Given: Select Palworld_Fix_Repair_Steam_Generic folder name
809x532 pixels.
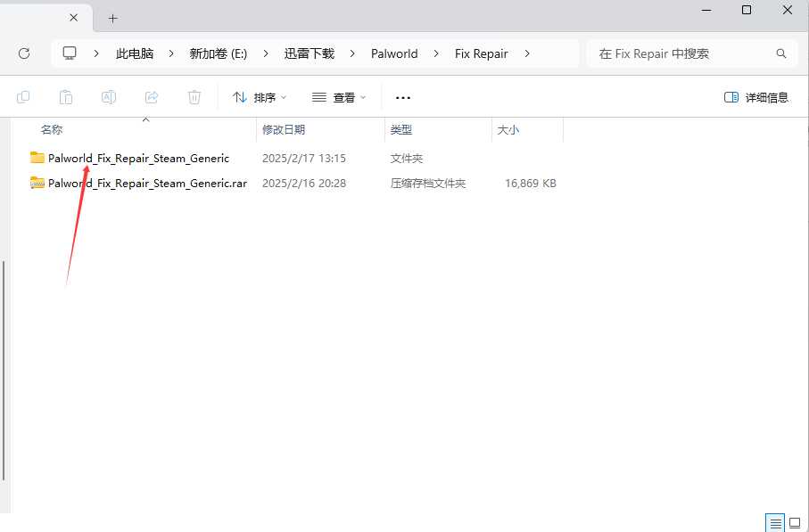Looking at the screenshot, I should point(138,159).
